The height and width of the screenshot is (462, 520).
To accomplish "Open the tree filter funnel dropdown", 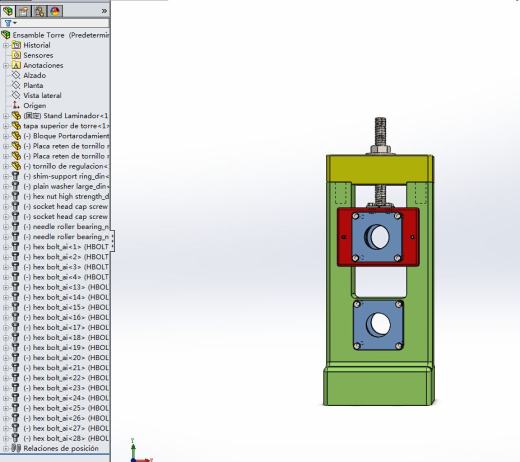I will point(10,23).
